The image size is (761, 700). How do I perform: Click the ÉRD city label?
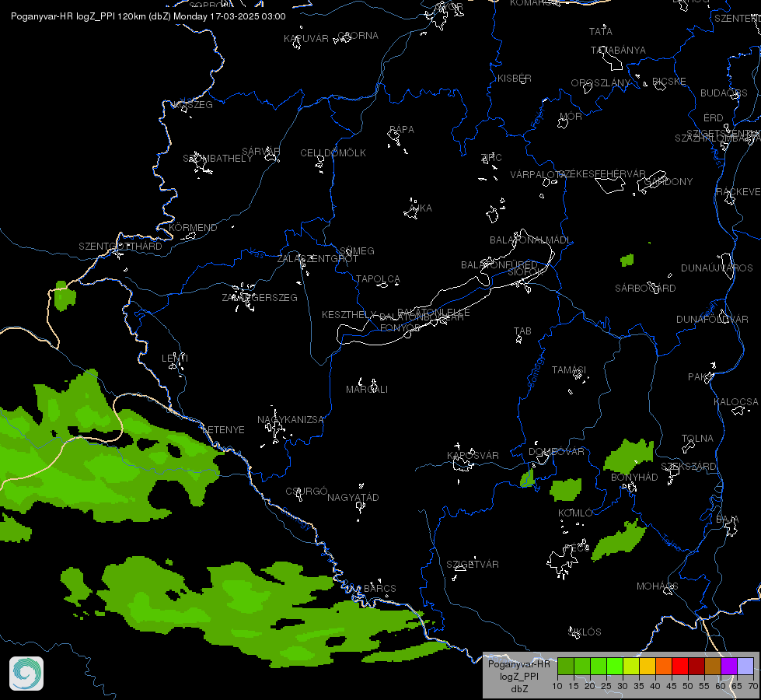click(x=714, y=118)
